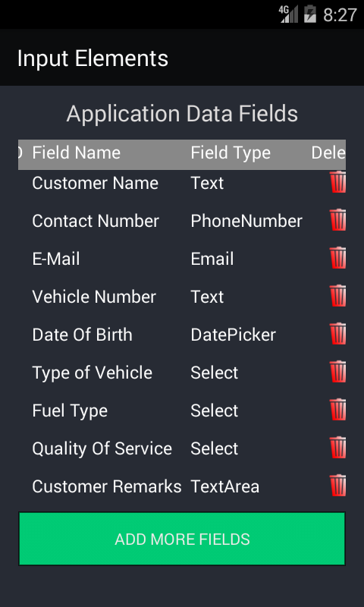Remove the E-Mail field via trash icon
364x607 pixels.
pos(337,258)
